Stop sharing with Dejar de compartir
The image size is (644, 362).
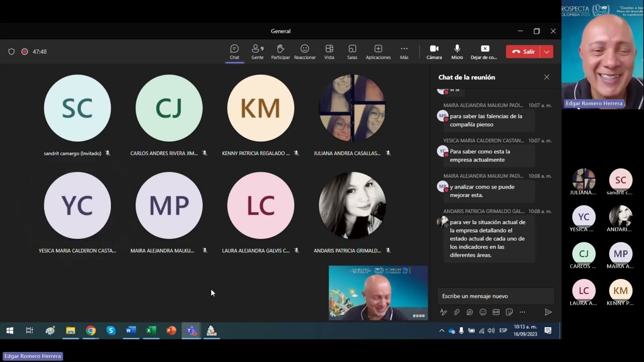[x=484, y=52]
